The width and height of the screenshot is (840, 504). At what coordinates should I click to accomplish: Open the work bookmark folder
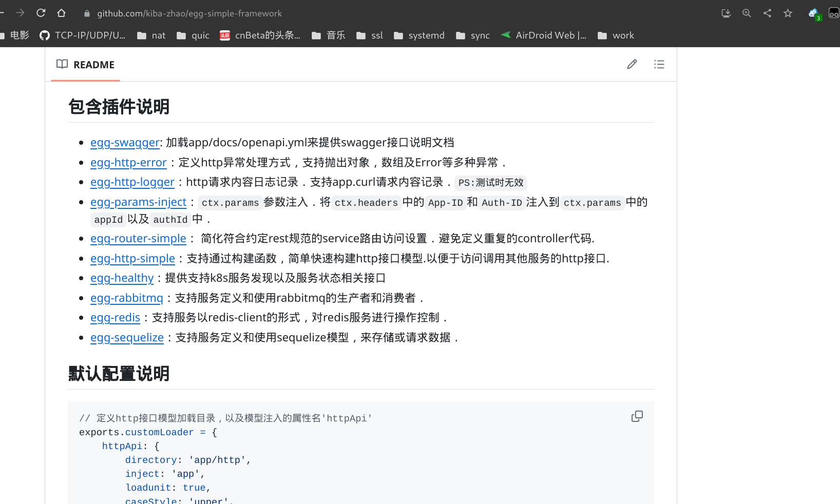(616, 35)
